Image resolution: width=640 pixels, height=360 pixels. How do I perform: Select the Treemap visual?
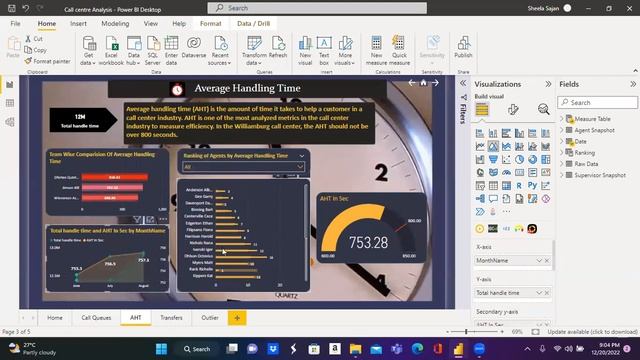545,159
